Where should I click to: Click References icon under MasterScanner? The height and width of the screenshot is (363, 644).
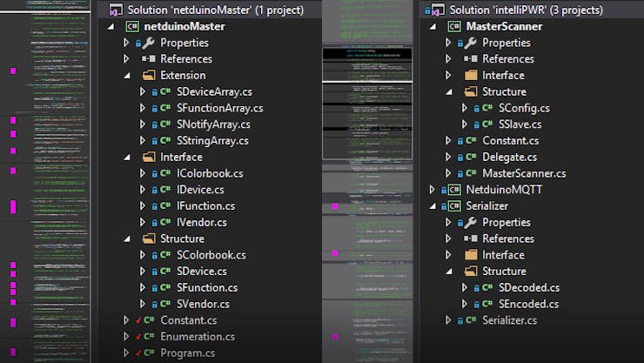point(471,59)
